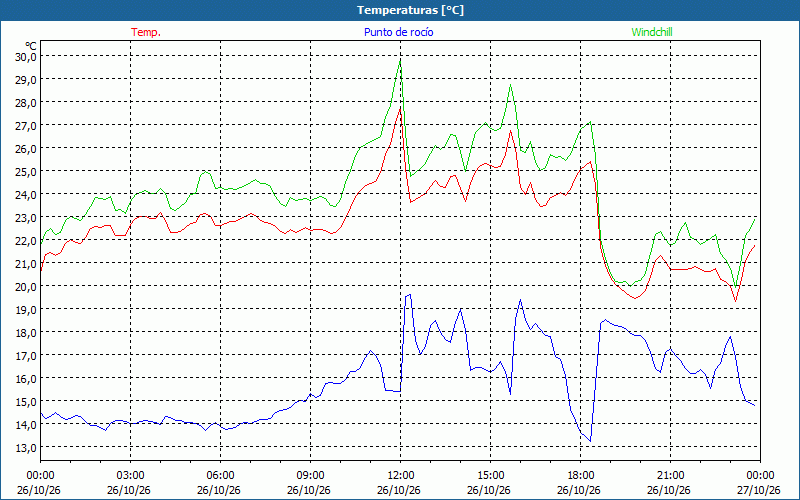The height and width of the screenshot is (500, 800).
Task: Click the 13,0 y-axis value
Action: 25,447
